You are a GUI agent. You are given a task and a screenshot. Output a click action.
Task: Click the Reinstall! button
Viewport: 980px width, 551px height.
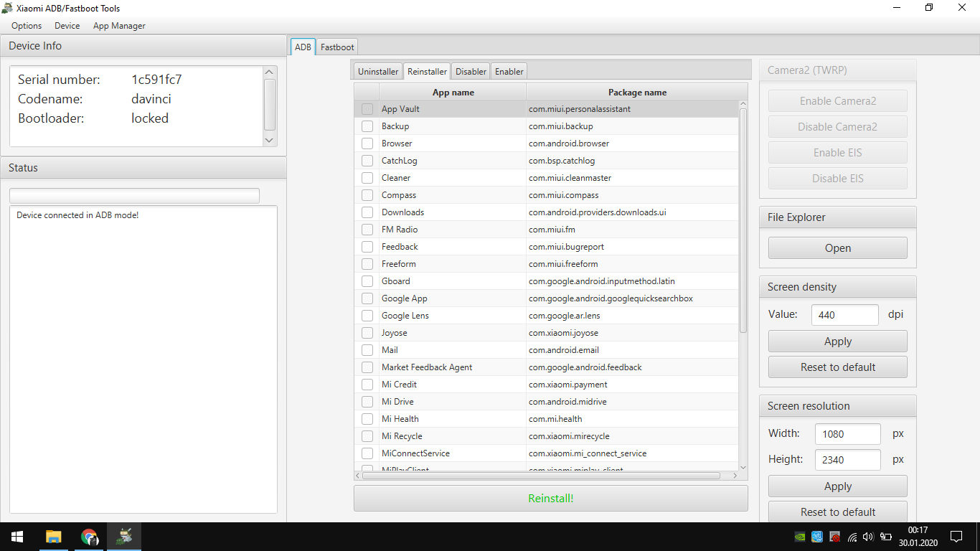(x=551, y=498)
